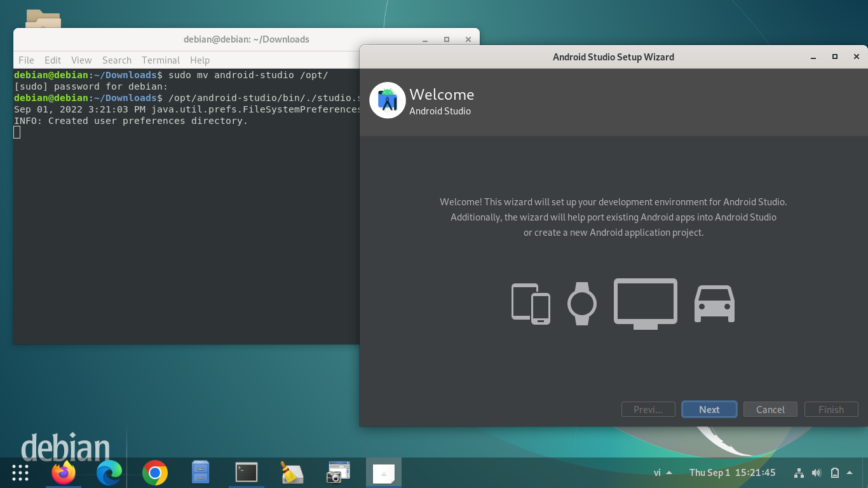Click 'Additionally, the wizard will help port' line
Viewport: 868px width, 488px height.
(613, 217)
